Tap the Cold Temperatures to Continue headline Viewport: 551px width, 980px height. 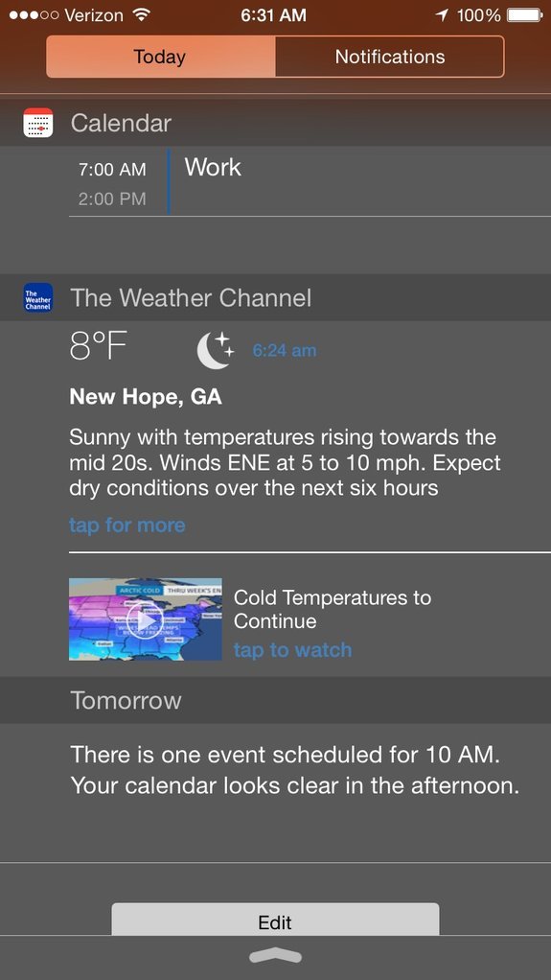pyautogui.click(x=333, y=609)
